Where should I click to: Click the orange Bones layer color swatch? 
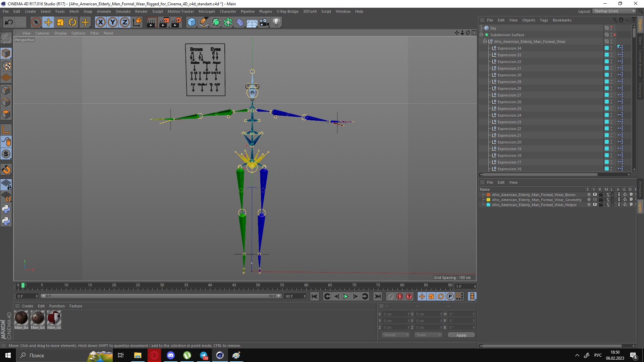488,195
